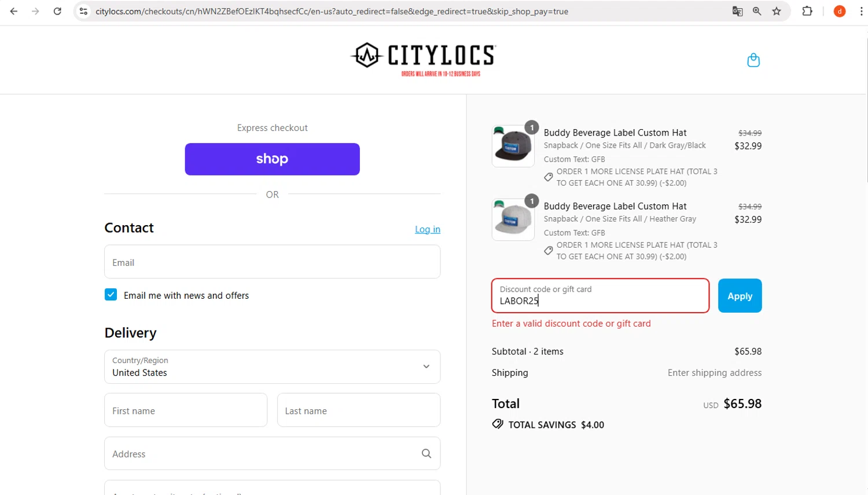Click the address search magnifier icon
The height and width of the screenshot is (495, 868).
(426, 453)
